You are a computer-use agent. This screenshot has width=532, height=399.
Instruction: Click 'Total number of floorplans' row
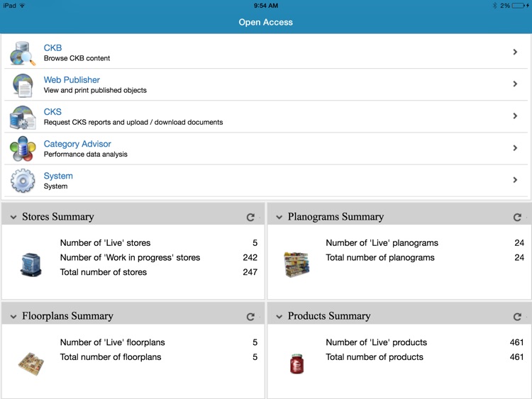coord(159,357)
